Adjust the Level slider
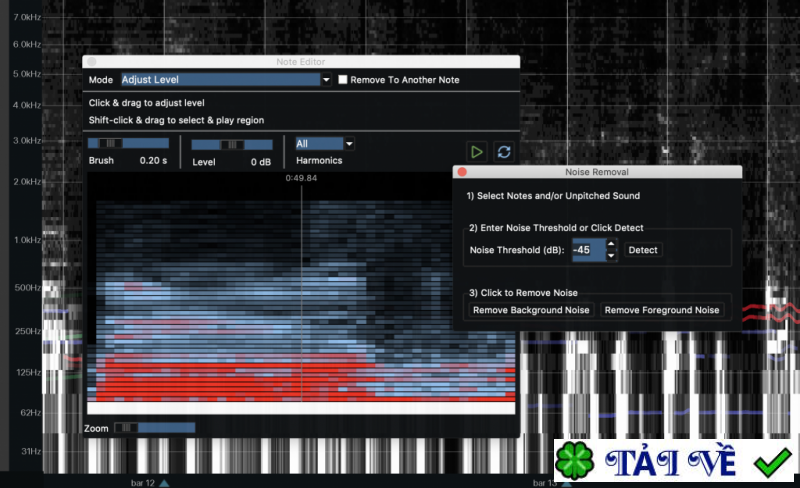This screenshot has height=488, width=800. (232, 145)
